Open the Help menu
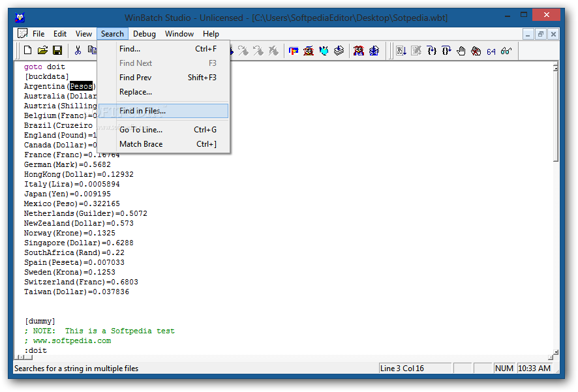The image size is (578, 392). 211,34
